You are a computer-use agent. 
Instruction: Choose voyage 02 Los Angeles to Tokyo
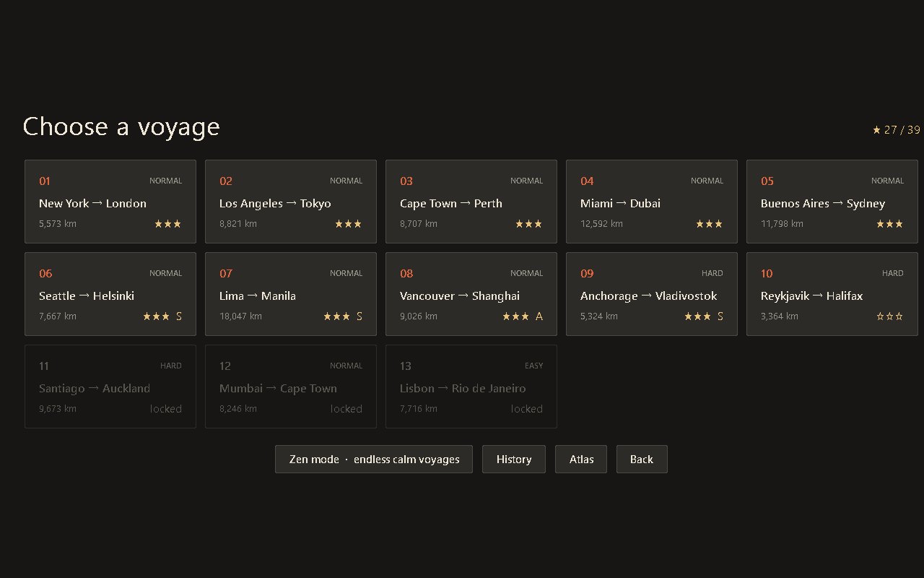click(x=291, y=202)
